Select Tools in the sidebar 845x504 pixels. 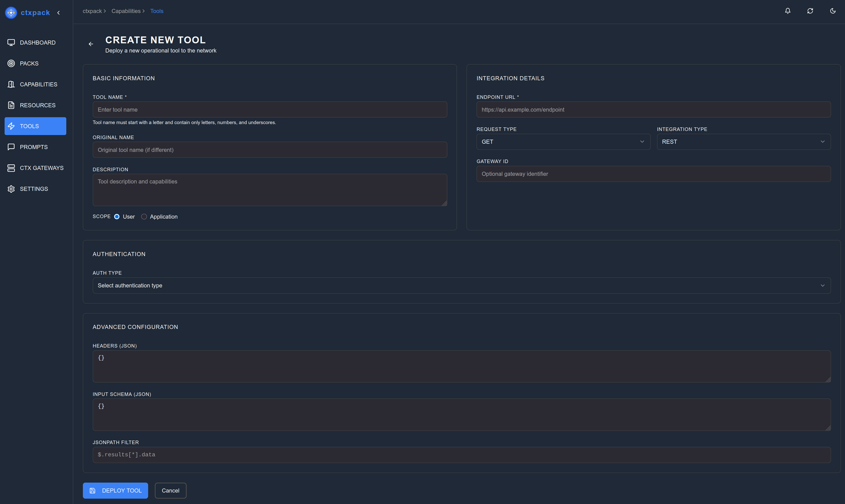35,126
